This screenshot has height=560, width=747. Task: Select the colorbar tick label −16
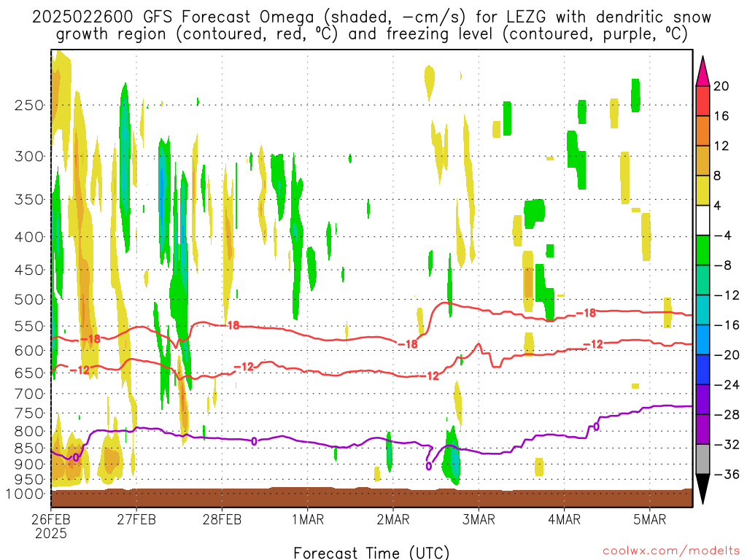(727, 325)
